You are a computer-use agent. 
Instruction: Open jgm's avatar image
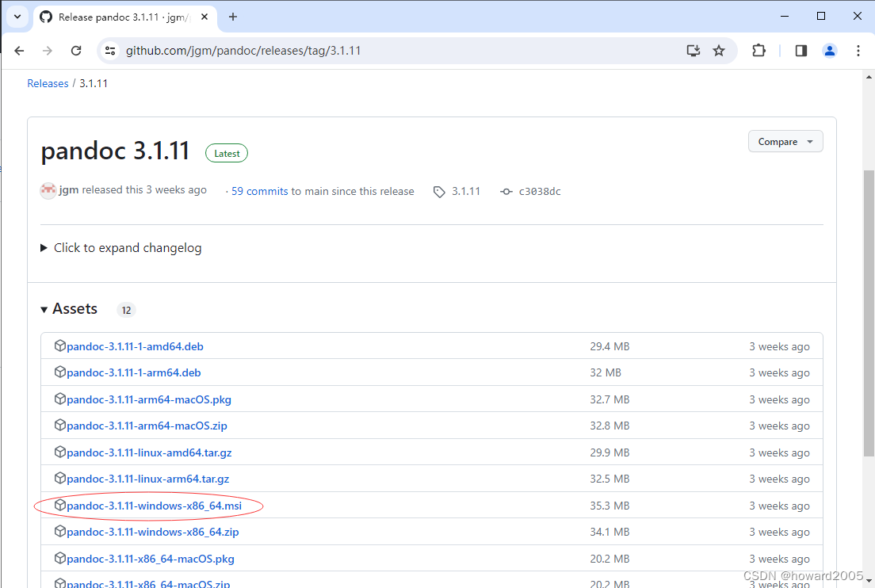coord(48,190)
